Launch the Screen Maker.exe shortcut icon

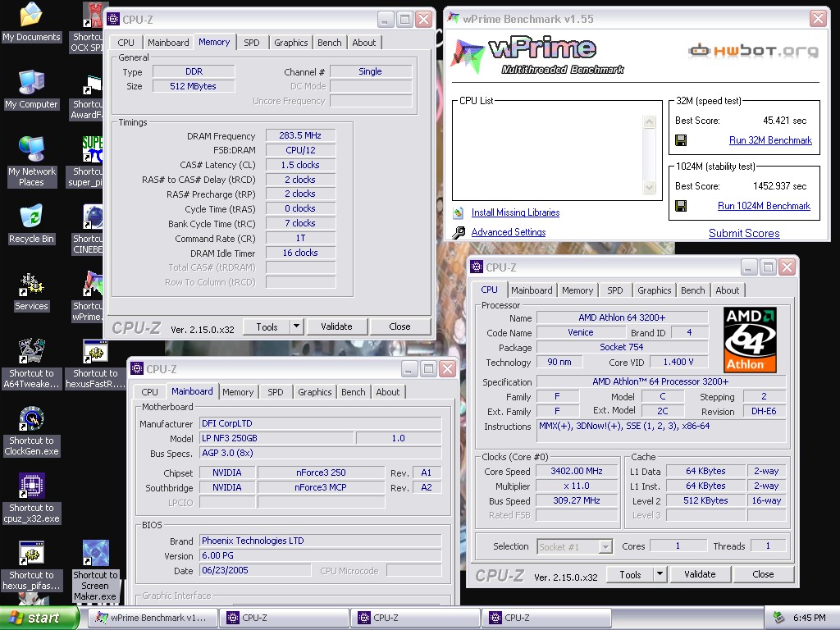[95, 554]
